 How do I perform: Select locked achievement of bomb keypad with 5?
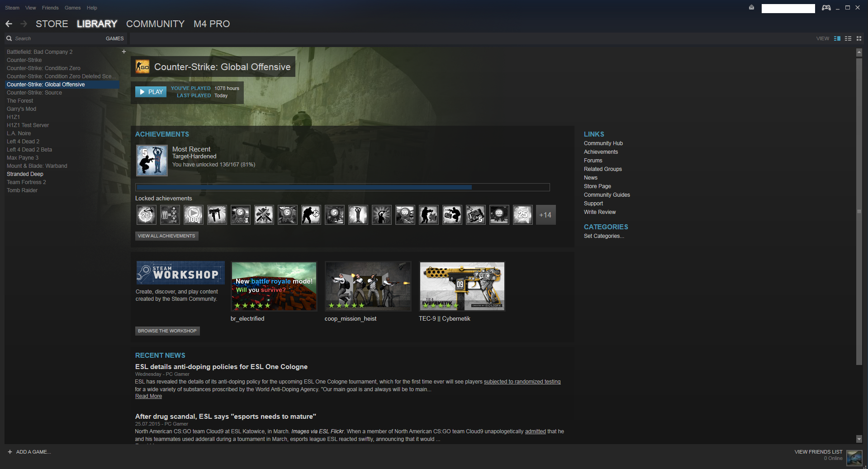click(476, 215)
